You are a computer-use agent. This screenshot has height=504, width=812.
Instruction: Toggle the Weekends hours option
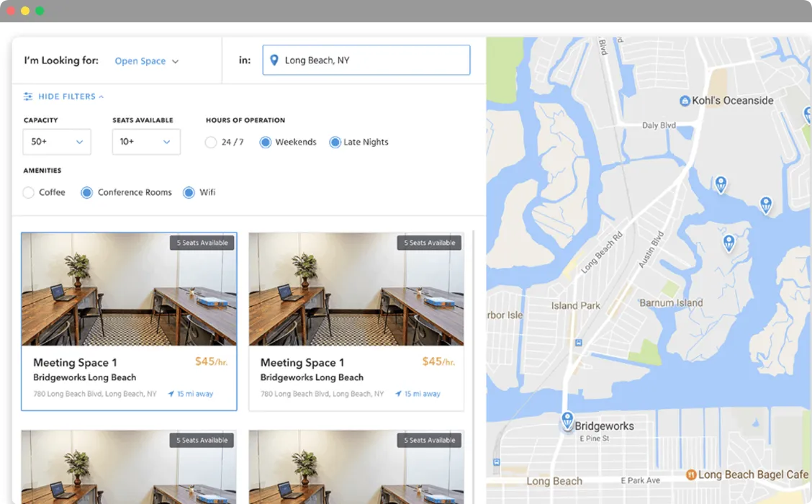265,142
